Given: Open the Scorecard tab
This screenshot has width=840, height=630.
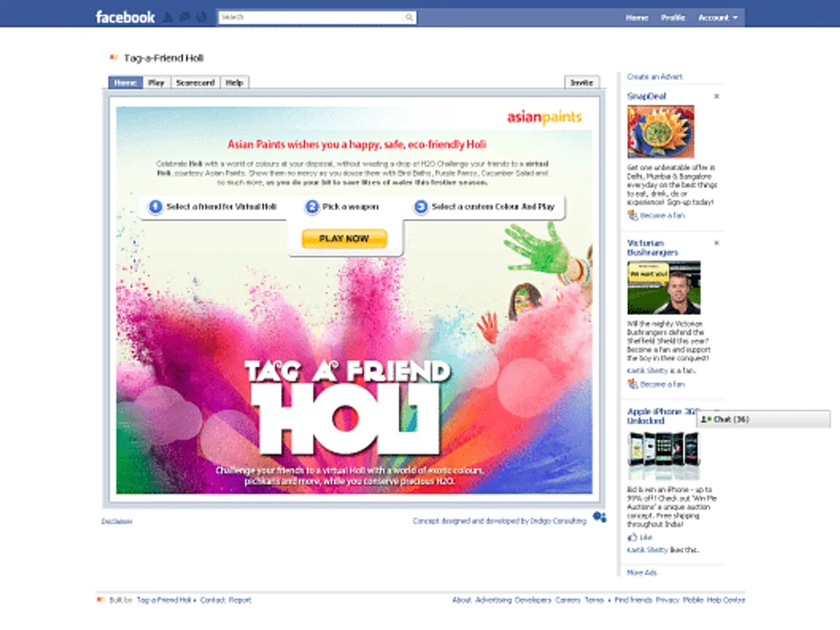Looking at the screenshot, I should pos(195,83).
